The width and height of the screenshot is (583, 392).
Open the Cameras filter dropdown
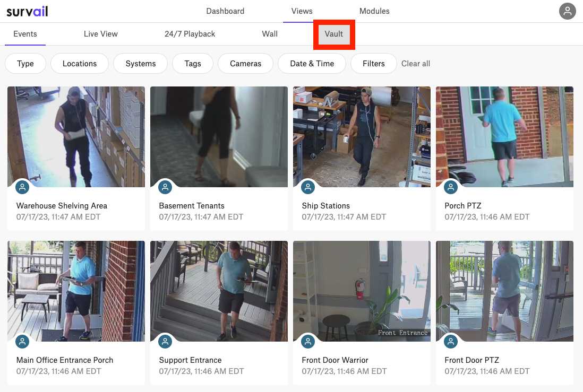point(245,64)
